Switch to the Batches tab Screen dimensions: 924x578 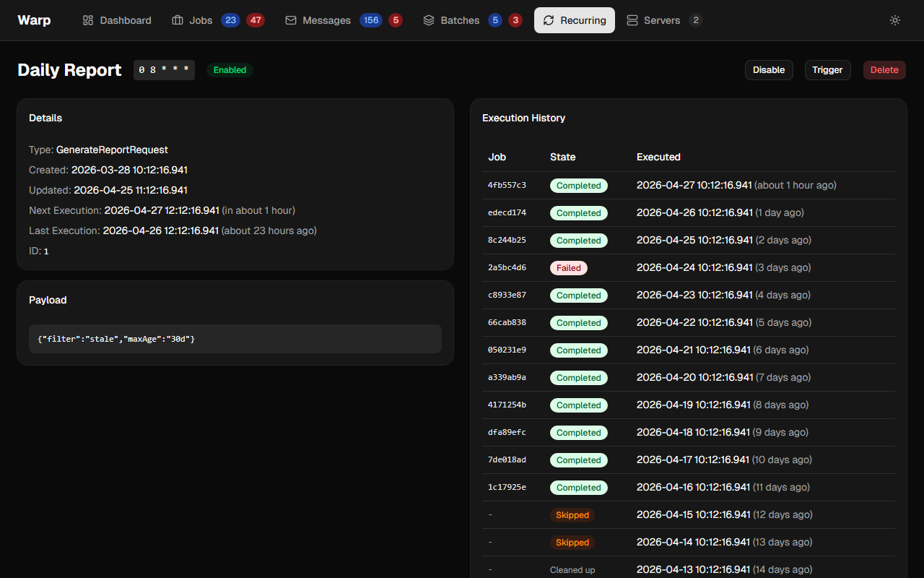[460, 20]
